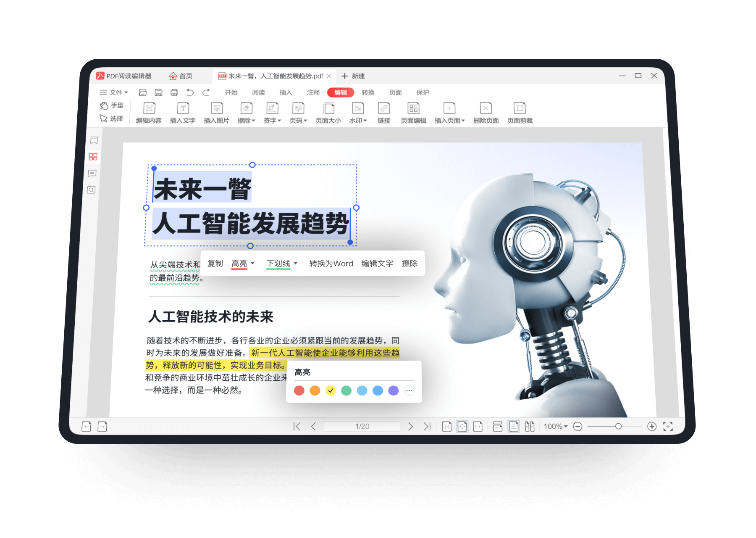Switch to the Annotate (注释) ribbon tab
The width and height of the screenshot is (756, 538).
(x=313, y=92)
